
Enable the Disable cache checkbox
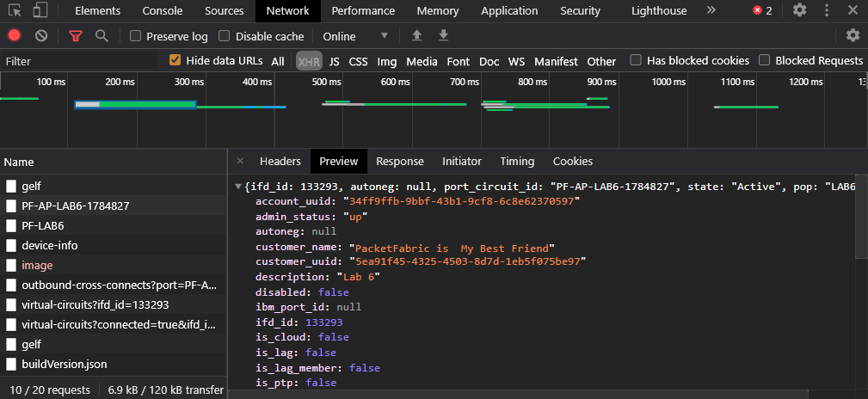point(225,36)
